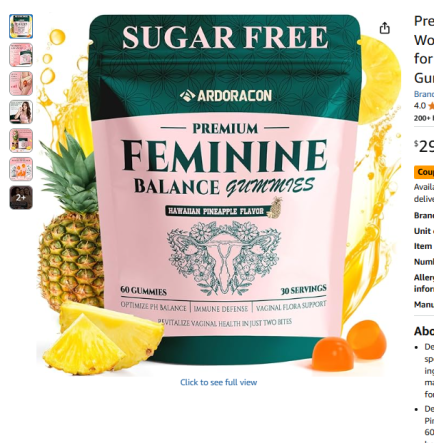Select the first highlighted product pouch thumbnail

tap(21, 26)
